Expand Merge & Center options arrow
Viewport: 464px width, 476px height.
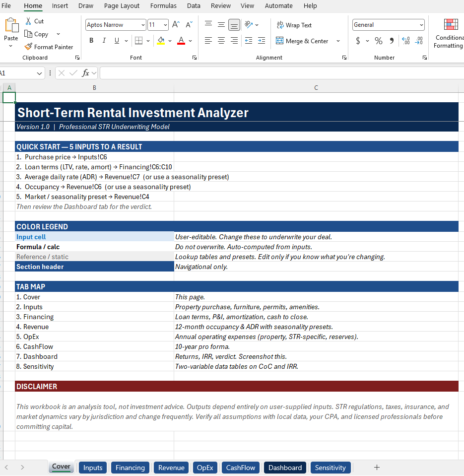(x=338, y=41)
